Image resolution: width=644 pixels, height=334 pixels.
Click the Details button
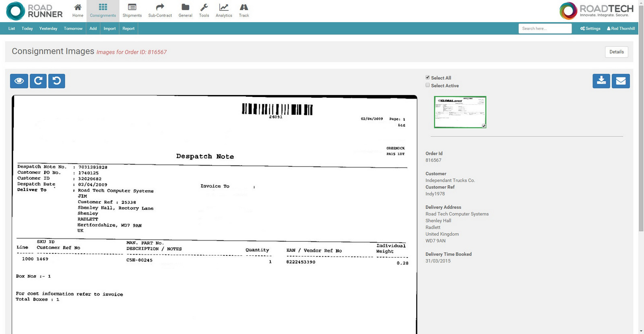click(616, 52)
